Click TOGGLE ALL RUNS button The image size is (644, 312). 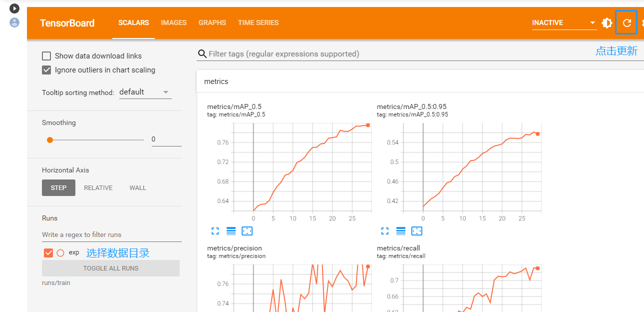pos(111,268)
